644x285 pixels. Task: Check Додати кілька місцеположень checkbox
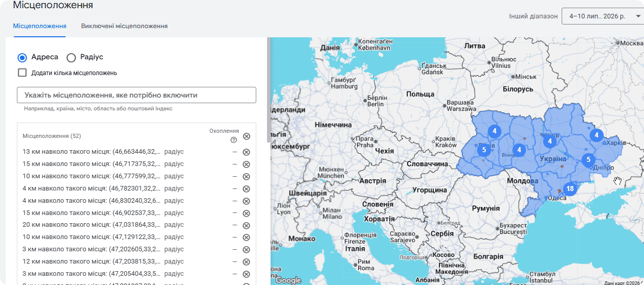click(23, 73)
